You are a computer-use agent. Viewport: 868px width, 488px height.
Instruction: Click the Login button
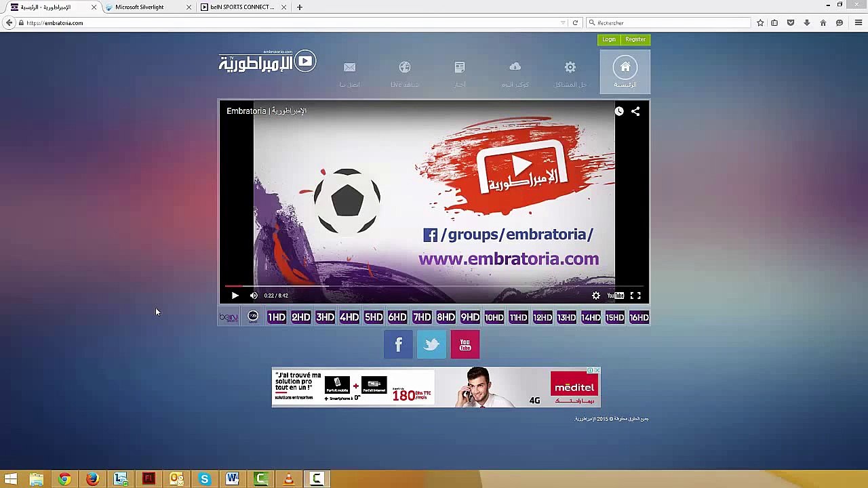(609, 39)
